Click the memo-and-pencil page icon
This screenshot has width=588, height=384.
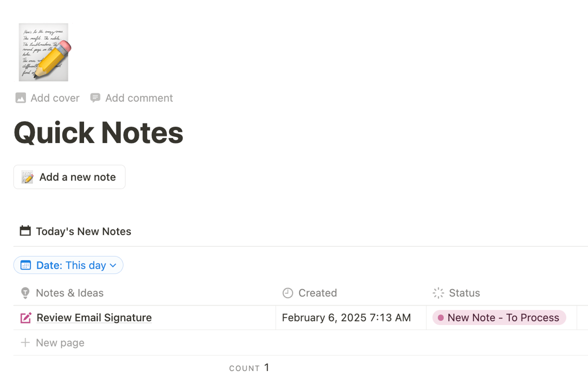(x=44, y=52)
